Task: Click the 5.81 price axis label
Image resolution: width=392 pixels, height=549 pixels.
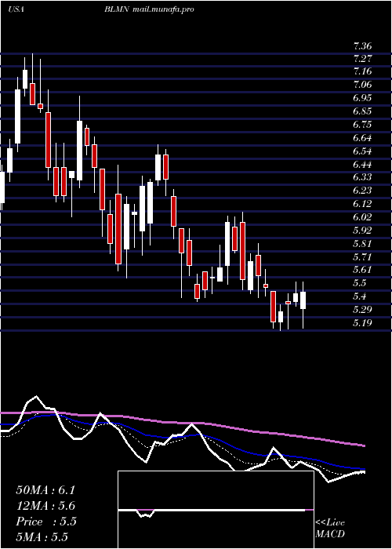Action: point(362,243)
